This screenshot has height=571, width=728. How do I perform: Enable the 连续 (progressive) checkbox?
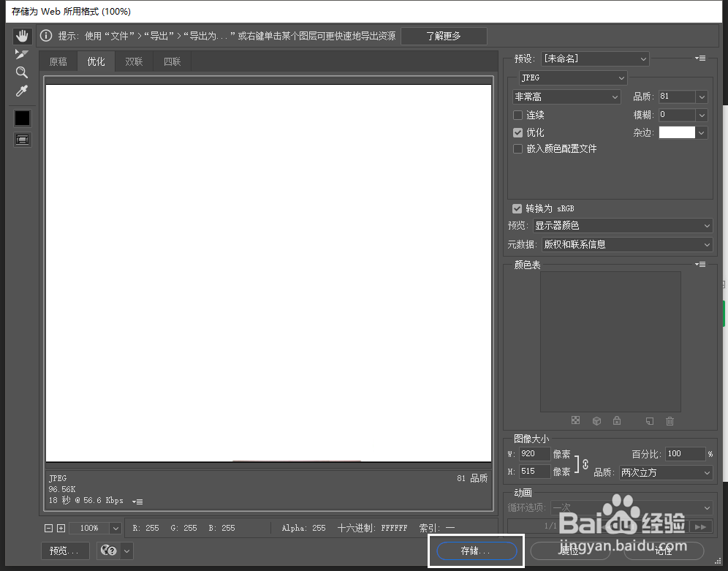pos(518,115)
